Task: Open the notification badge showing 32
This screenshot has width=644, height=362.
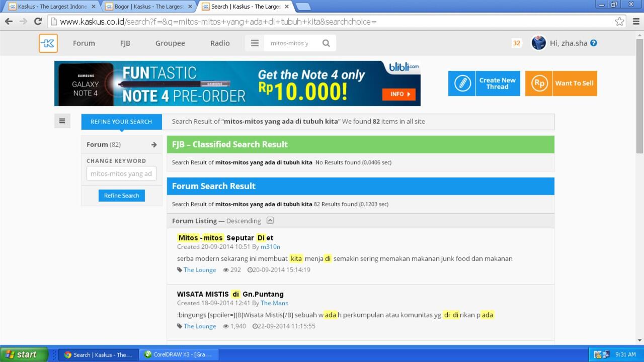Action: click(517, 43)
